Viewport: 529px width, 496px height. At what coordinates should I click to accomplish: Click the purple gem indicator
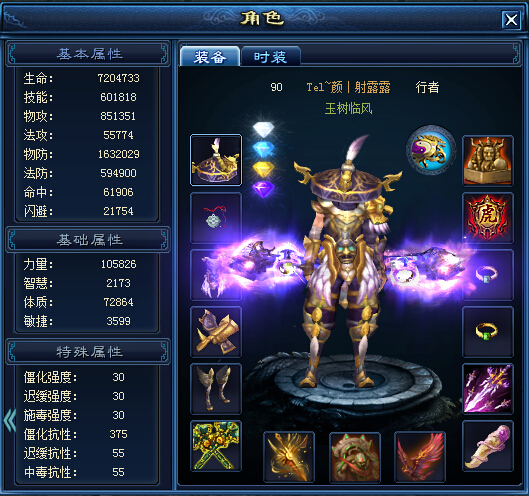264,188
